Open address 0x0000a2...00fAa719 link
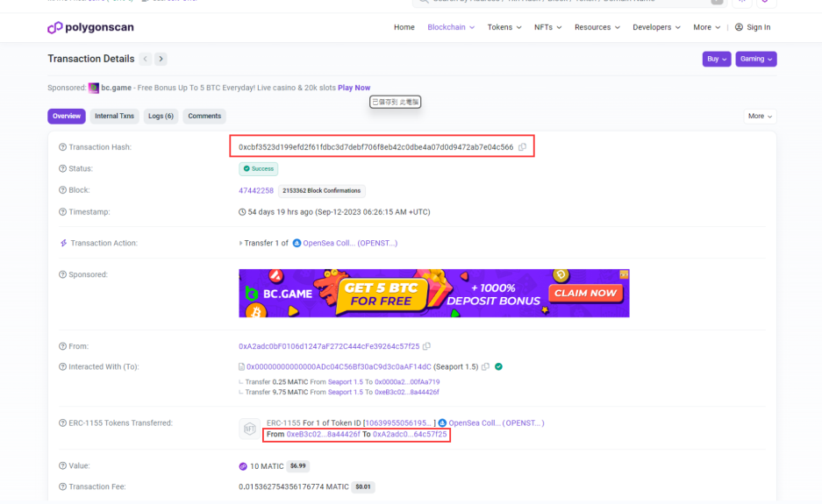The height and width of the screenshot is (504, 822). (x=407, y=382)
